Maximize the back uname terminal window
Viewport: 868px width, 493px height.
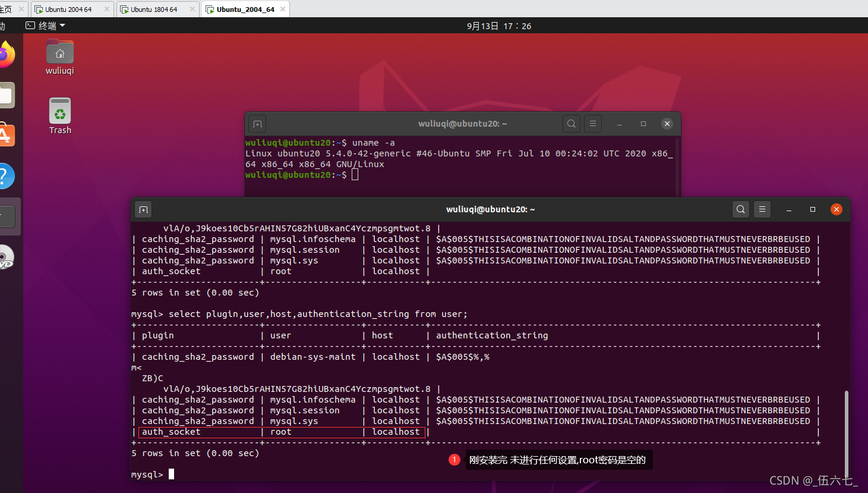pyautogui.click(x=643, y=124)
